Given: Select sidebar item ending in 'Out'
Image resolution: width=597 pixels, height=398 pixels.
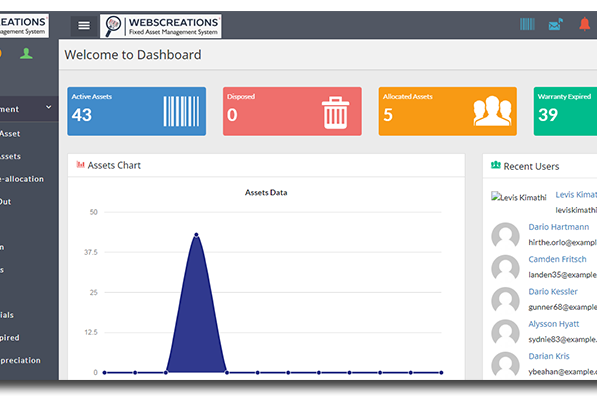Looking at the screenshot, I should click(6, 201).
